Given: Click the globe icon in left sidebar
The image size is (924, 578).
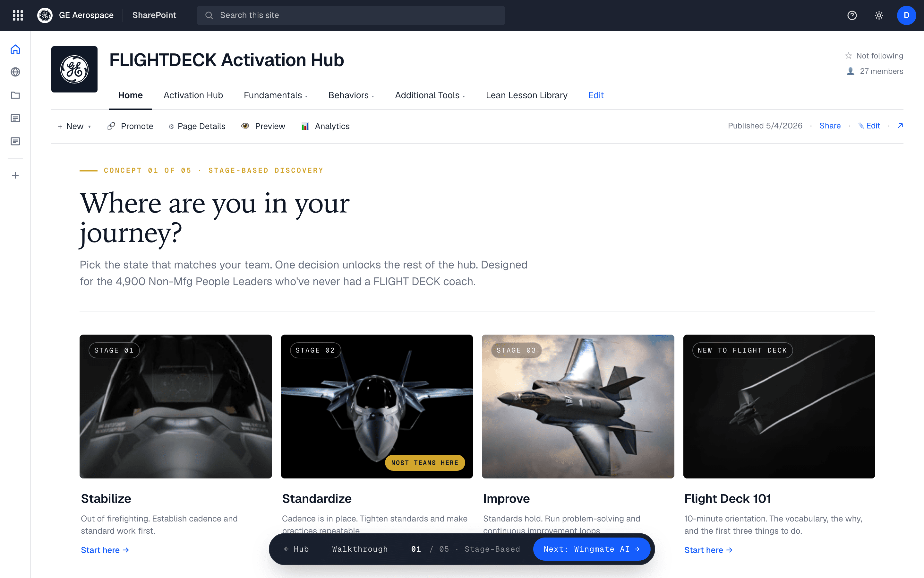Looking at the screenshot, I should tap(15, 72).
